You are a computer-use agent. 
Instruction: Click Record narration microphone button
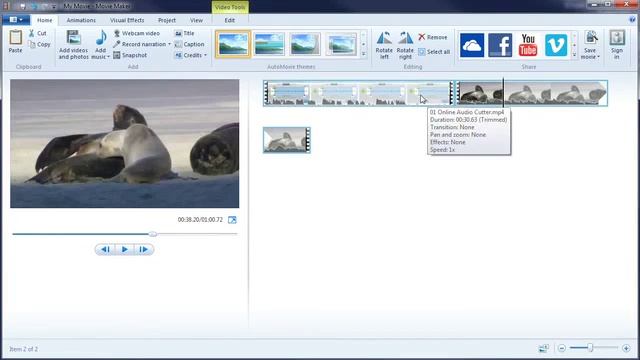tap(139, 44)
